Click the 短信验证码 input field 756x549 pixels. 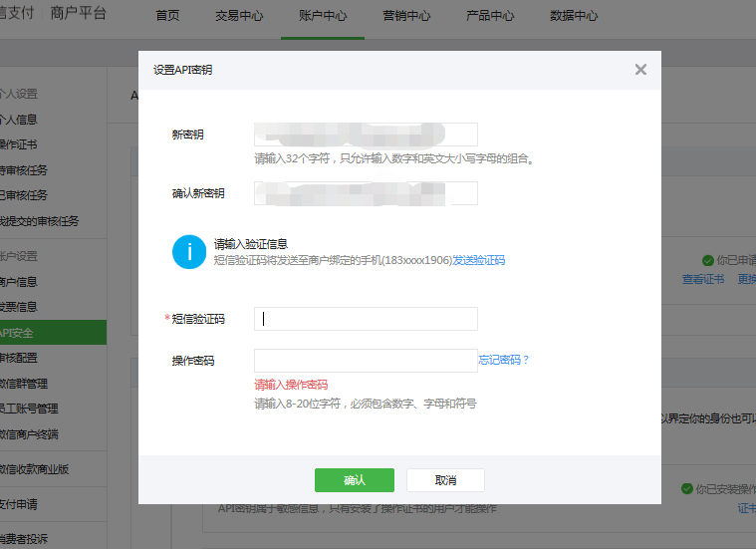click(366, 319)
